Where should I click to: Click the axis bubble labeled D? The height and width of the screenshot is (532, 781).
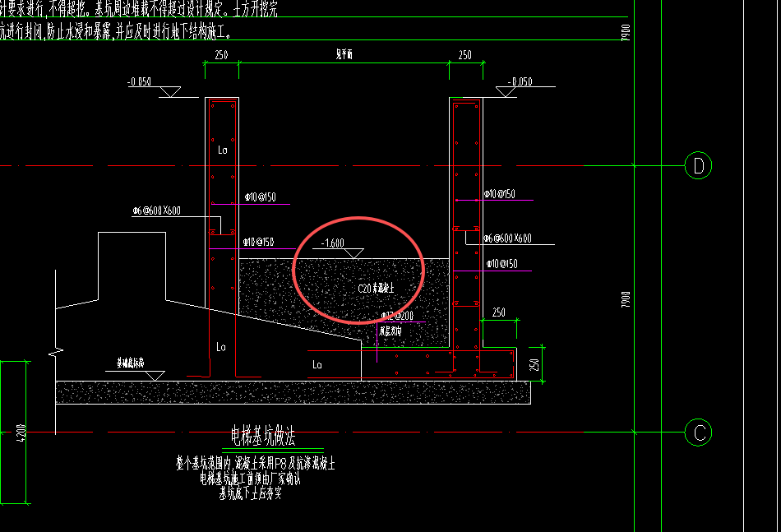click(698, 165)
